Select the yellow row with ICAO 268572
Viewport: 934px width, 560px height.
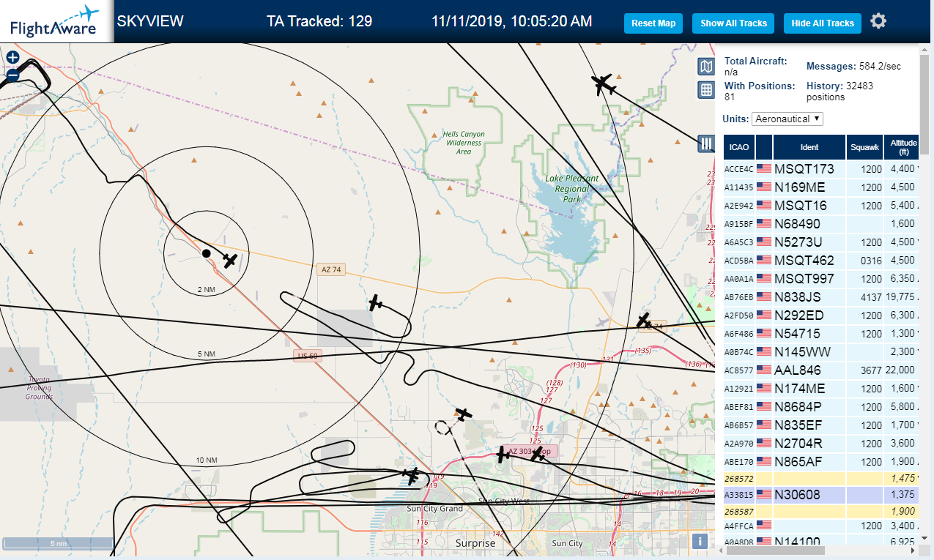click(821, 479)
